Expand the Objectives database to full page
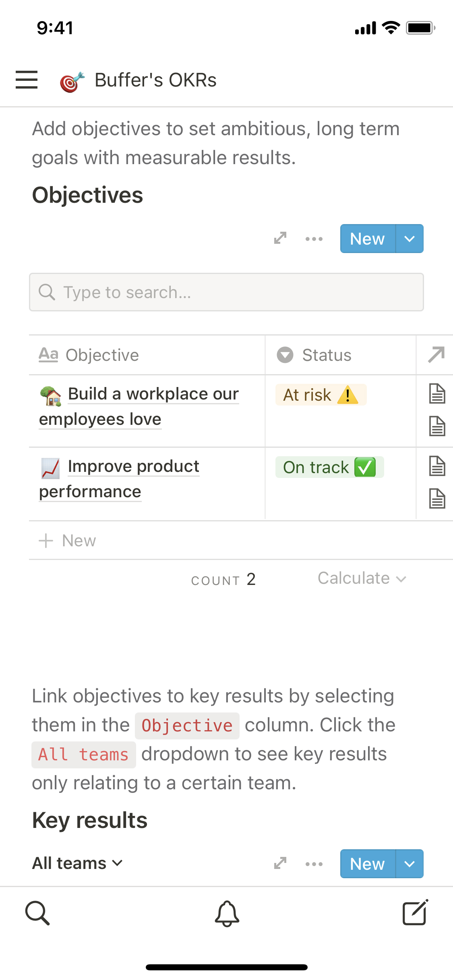Image resolution: width=453 pixels, height=980 pixels. (280, 238)
